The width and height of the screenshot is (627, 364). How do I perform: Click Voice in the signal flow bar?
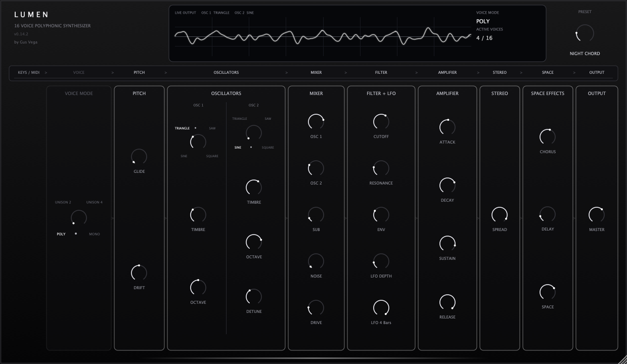click(x=79, y=72)
